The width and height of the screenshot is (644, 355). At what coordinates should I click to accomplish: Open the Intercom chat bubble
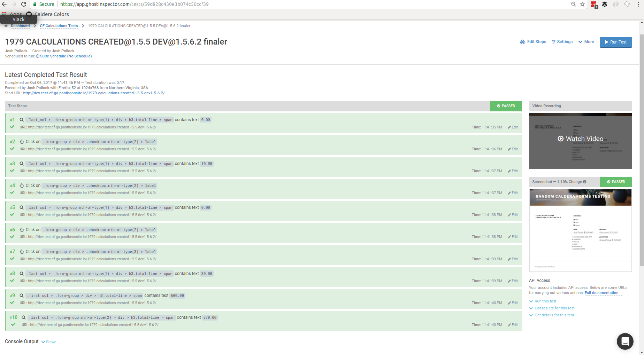coord(625,341)
